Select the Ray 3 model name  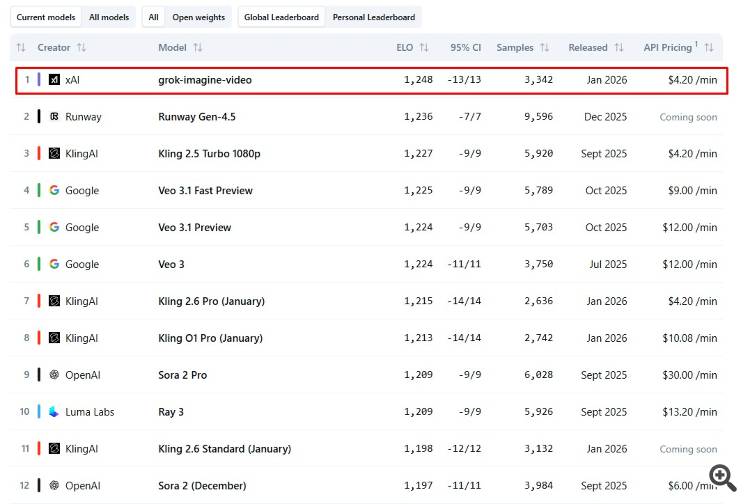pyautogui.click(x=171, y=412)
